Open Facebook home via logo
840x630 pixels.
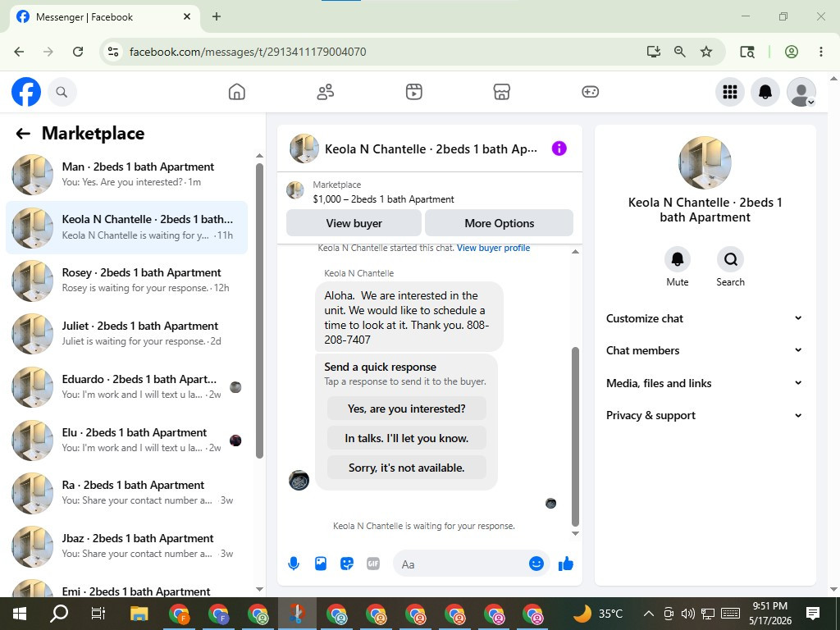[26, 92]
